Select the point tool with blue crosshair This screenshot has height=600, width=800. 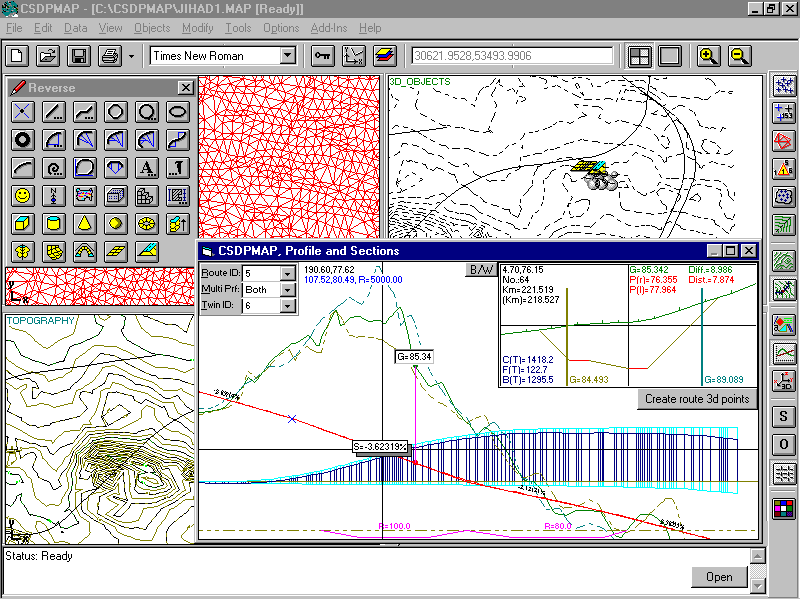(x=22, y=112)
